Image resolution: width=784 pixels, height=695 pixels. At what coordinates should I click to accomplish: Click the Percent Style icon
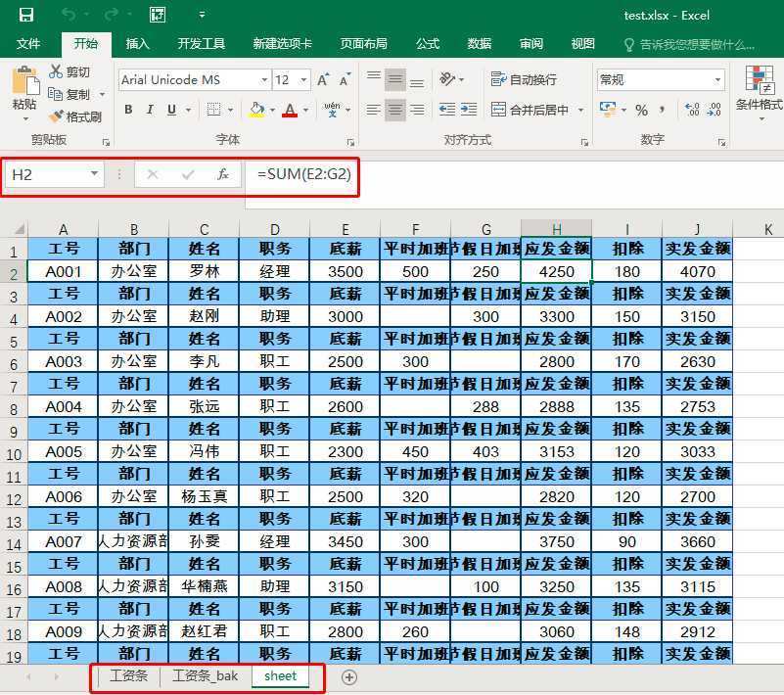(642, 110)
